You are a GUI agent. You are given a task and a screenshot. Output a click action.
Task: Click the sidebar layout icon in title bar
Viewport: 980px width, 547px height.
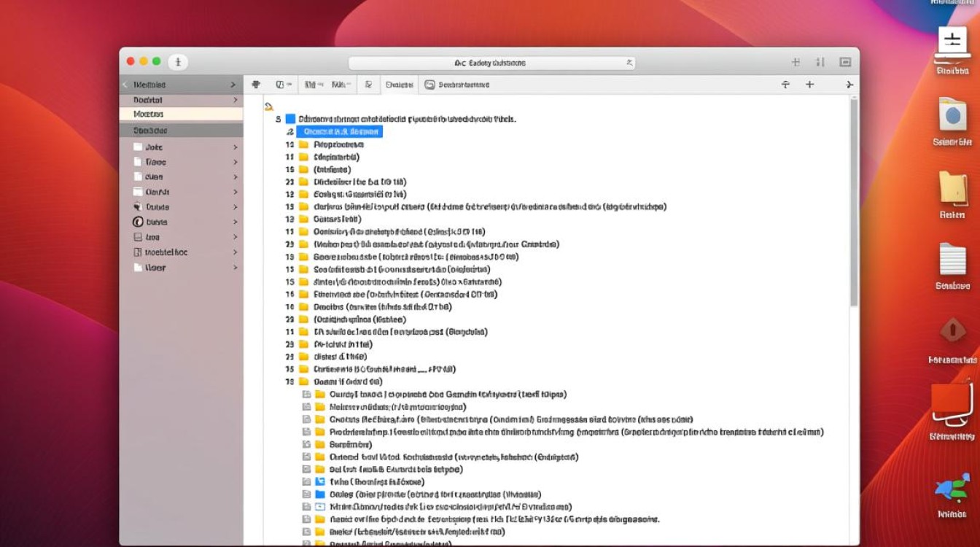(x=845, y=63)
